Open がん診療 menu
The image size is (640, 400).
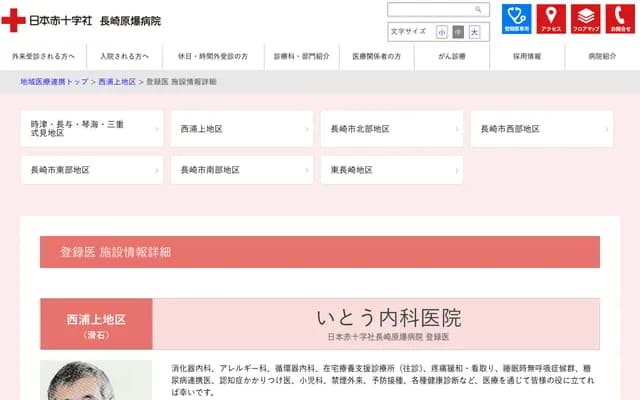coord(452,56)
